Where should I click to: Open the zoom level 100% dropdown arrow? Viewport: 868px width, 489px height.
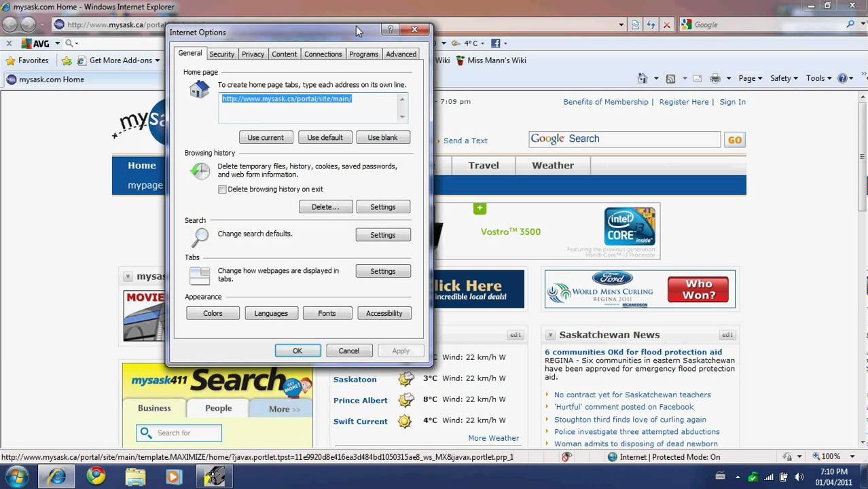[852, 457]
